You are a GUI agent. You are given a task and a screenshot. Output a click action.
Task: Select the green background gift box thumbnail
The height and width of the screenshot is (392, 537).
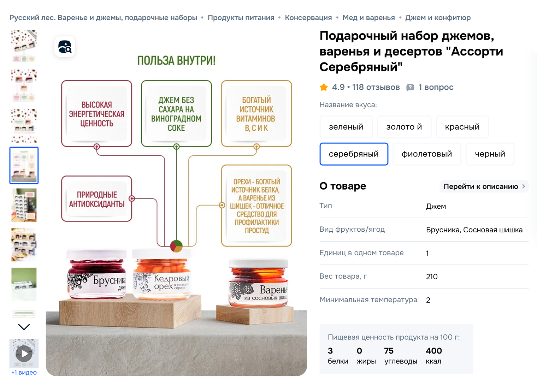click(24, 284)
